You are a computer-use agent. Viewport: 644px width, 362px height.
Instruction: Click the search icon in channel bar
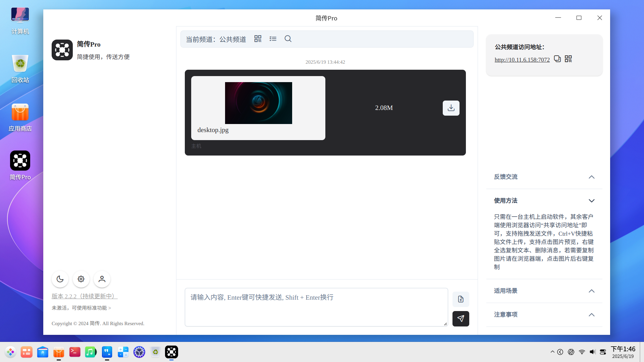[288, 39]
